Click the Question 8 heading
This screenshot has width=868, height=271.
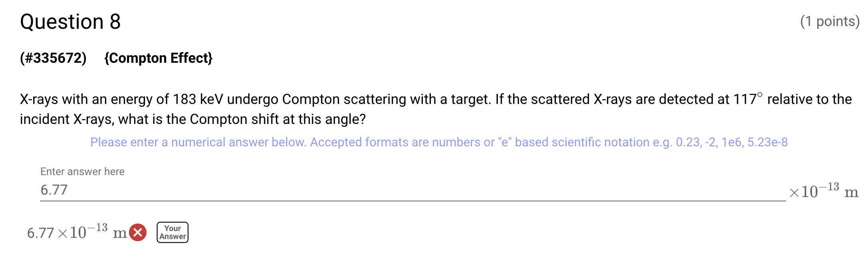70,22
